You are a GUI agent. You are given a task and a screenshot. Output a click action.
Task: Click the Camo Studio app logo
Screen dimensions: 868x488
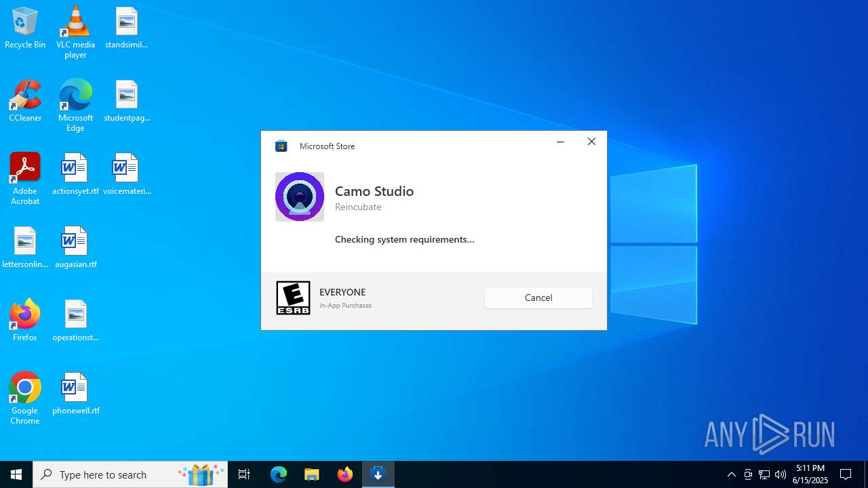point(300,197)
